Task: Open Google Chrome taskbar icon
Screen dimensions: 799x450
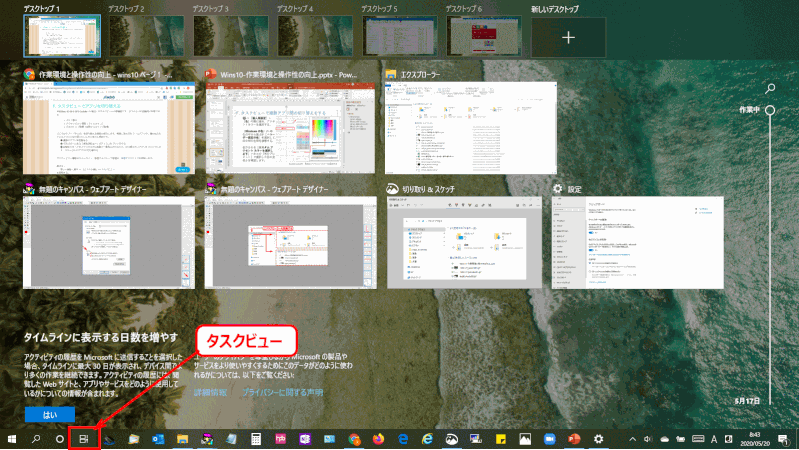Action: point(354,439)
